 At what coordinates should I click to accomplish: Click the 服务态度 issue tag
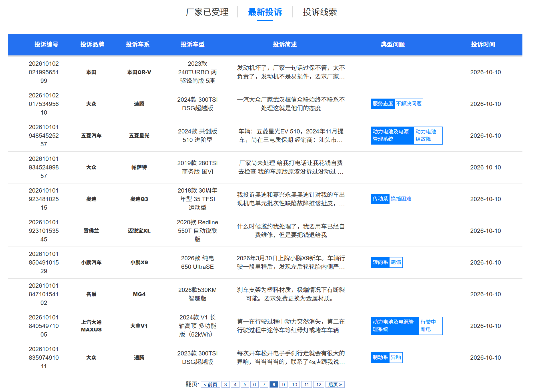point(383,104)
